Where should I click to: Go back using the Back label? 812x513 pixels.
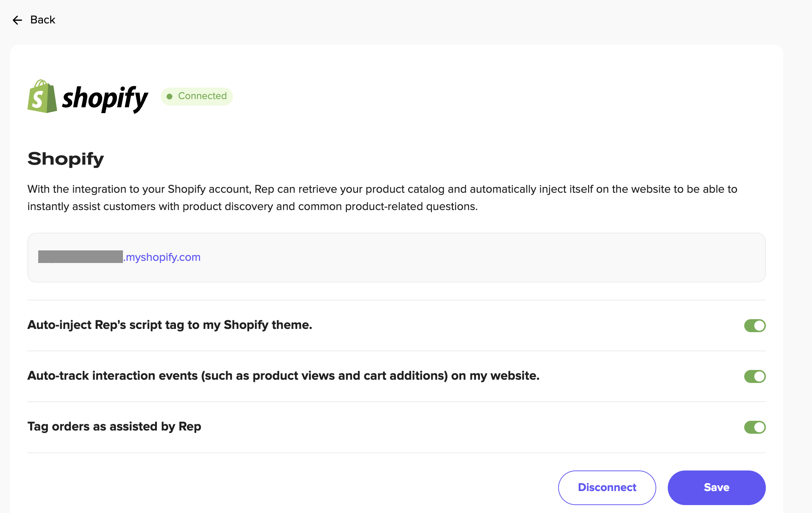(x=43, y=20)
